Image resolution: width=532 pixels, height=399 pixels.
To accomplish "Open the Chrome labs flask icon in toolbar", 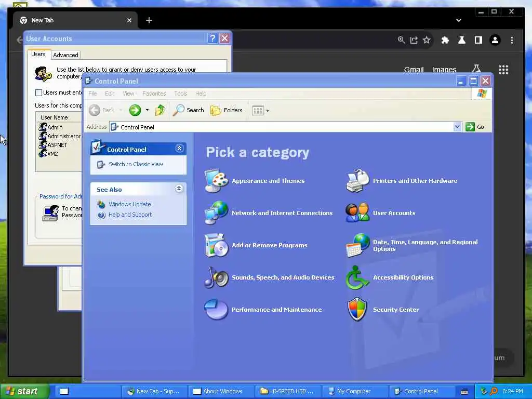I will click(462, 41).
